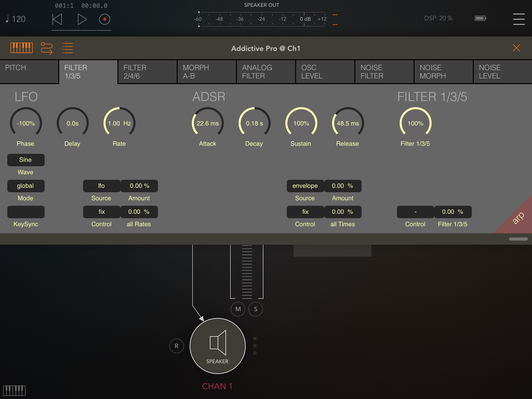Change the envelope Source selector

[x=305, y=186]
